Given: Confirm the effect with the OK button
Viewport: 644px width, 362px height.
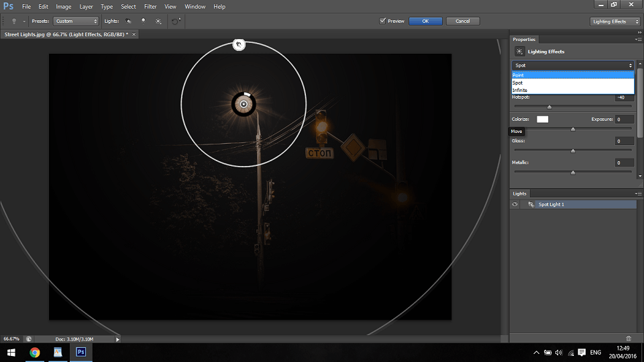Looking at the screenshot, I should [425, 21].
